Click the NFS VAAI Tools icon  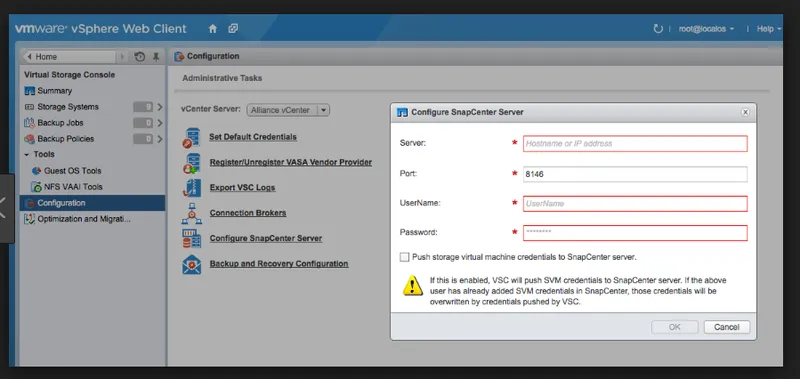[x=36, y=187]
